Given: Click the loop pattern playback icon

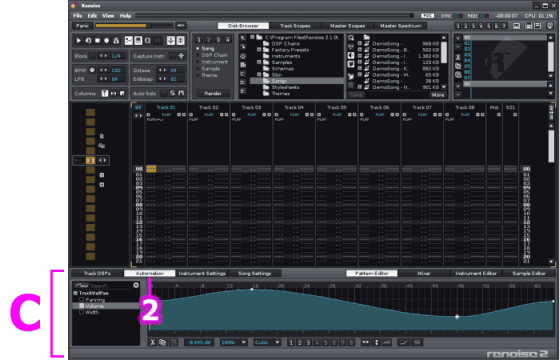Looking at the screenshot, I should [x=88, y=41].
